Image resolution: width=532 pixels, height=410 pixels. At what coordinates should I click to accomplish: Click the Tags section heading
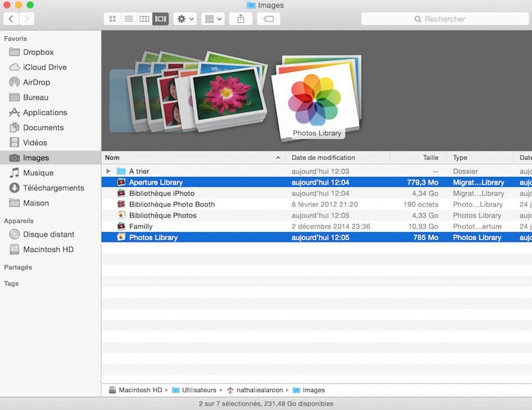click(11, 283)
